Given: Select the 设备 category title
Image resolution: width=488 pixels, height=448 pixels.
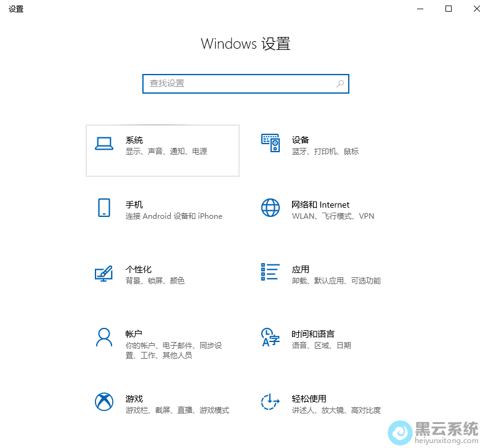Looking at the screenshot, I should 300,140.
